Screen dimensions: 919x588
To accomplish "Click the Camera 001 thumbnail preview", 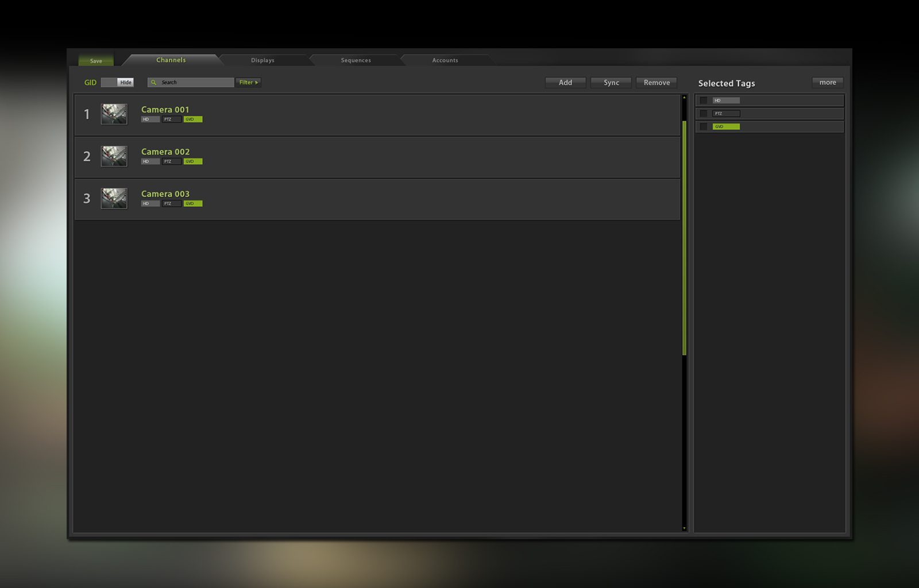I will tap(114, 114).
